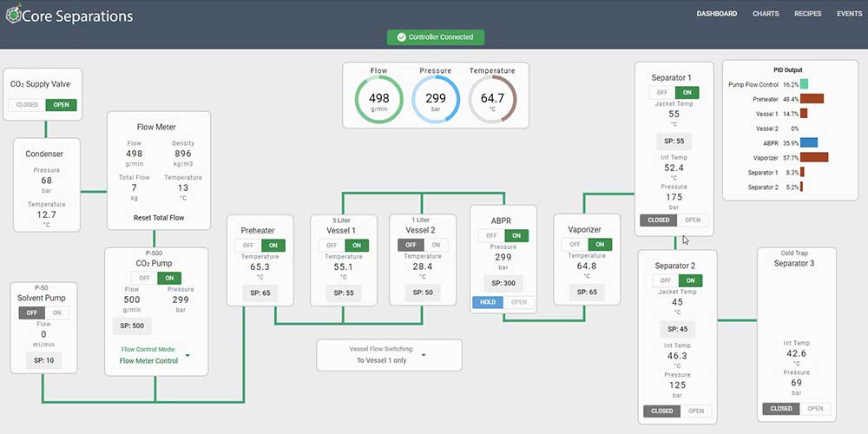This screenshot has width=868, height=434.
Task: Click the Temperature gauge ring showing 64.7
Action: [492, 99]
